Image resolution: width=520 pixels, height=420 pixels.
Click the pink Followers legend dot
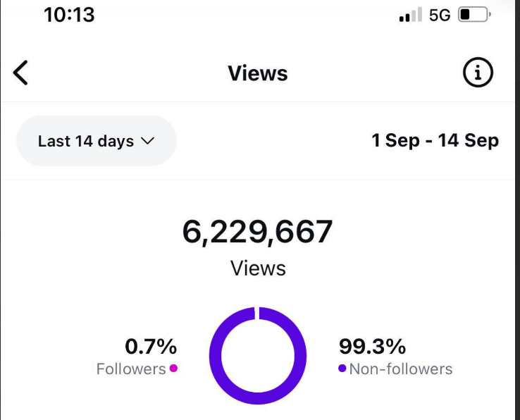point(173,368)
